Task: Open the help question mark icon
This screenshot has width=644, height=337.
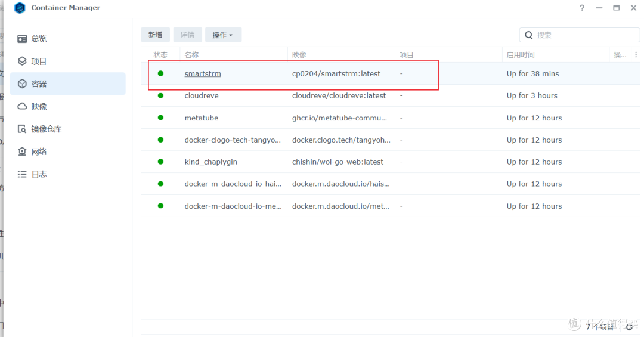Action: (x=582, y=8)
